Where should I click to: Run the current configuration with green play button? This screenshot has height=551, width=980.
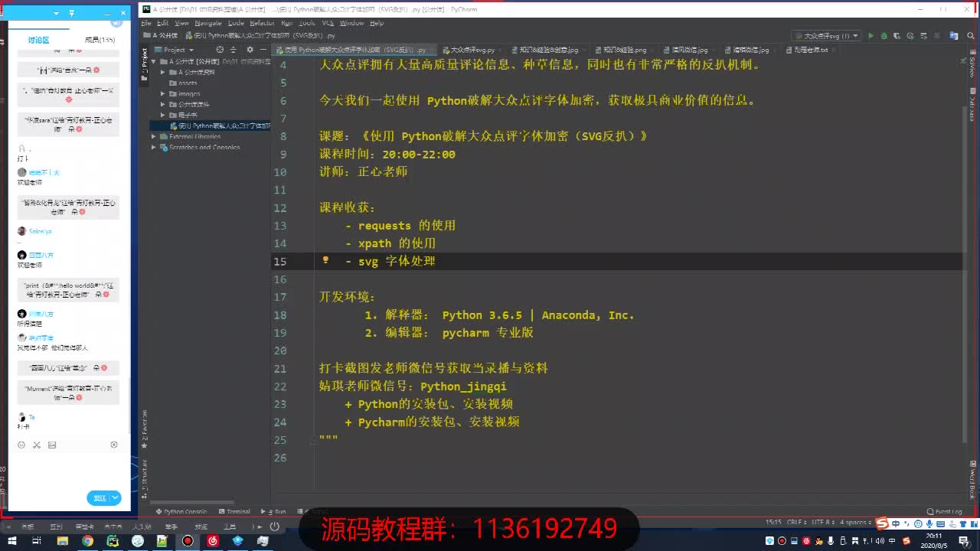(x=871, y=36)
